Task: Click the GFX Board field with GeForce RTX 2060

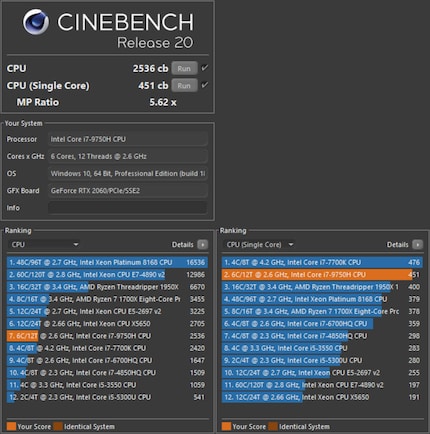Action: coord(127,191)
